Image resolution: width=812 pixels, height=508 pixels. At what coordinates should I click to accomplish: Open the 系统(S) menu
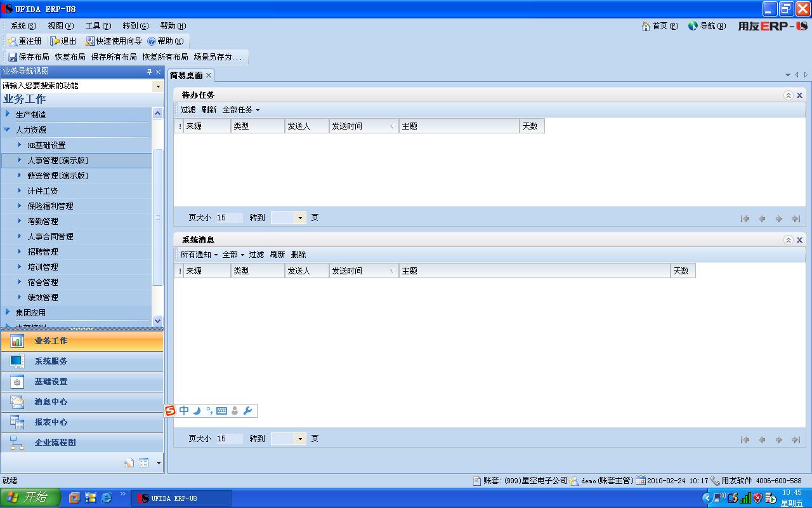[23, 26]
